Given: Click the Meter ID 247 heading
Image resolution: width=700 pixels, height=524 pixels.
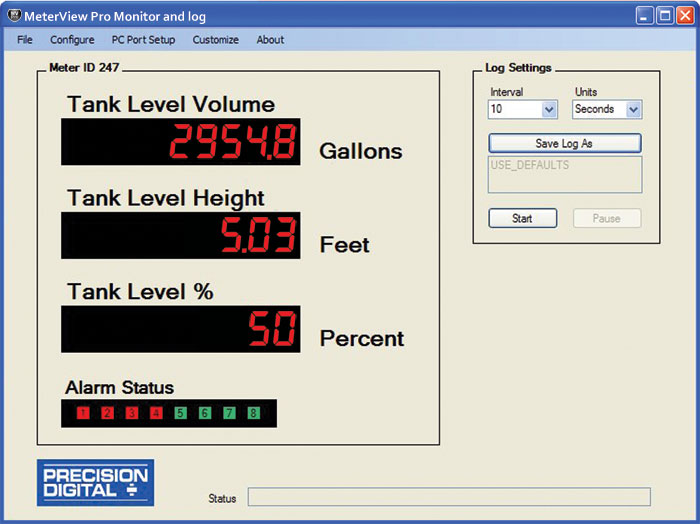Looking at the screenshot, I should point(84,67).
